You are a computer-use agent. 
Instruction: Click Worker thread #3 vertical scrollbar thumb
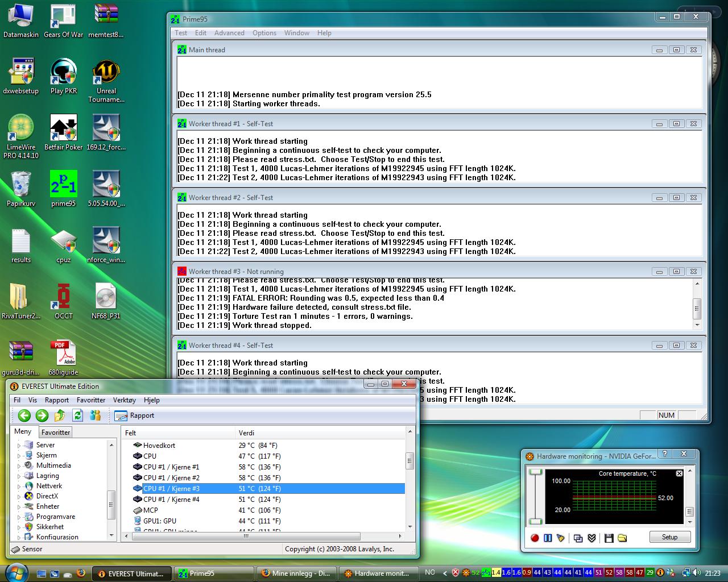coord(697,308)
